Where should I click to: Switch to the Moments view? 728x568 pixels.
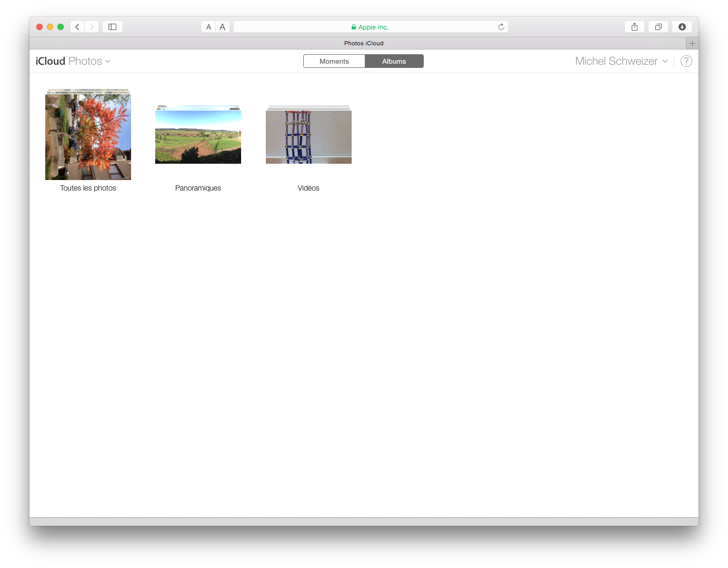[x=334, y=62]
